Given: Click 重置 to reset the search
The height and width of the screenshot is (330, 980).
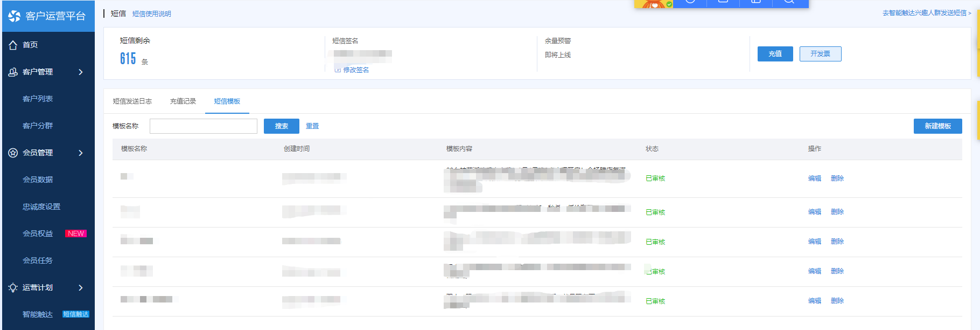Looking at the screenshot, I should [x=312, y=126].
